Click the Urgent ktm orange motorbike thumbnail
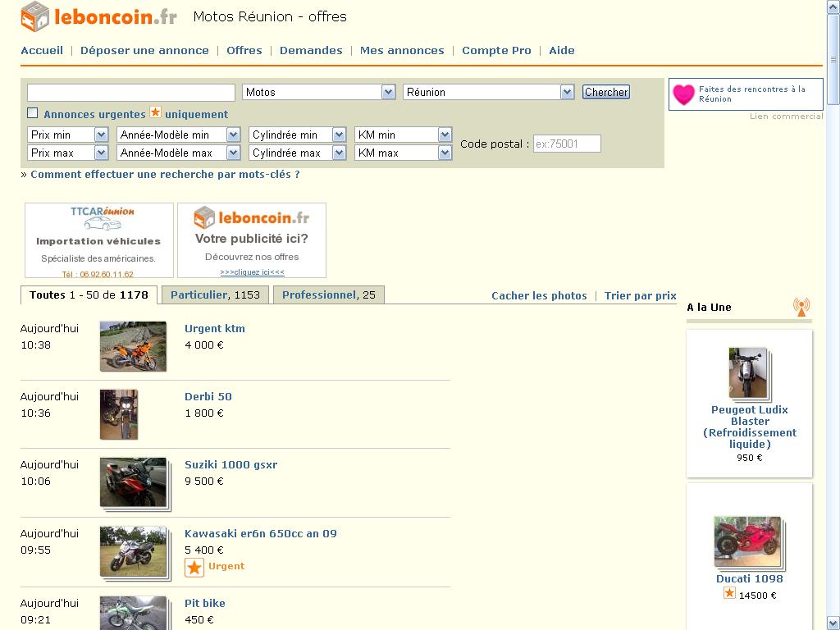Image resolution: width=840 pixels, height=630 pixels. click(x=133, y=346)
